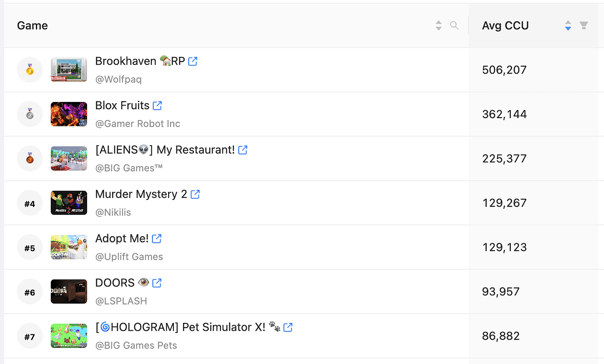Open the search icon in the Game column header
Screen dimensions: 604x364
click(454, 25)
